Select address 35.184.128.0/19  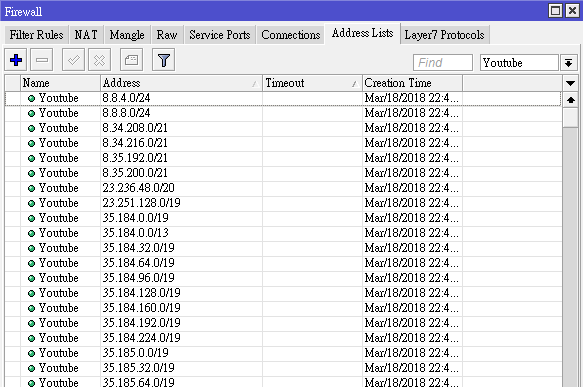[x=283, y=293]
